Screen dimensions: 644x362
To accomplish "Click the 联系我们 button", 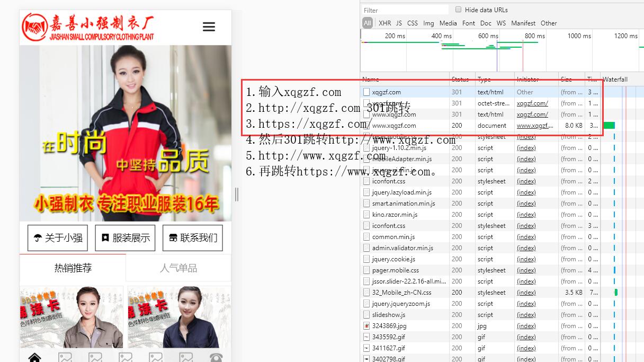I will (x=192, y=237).
